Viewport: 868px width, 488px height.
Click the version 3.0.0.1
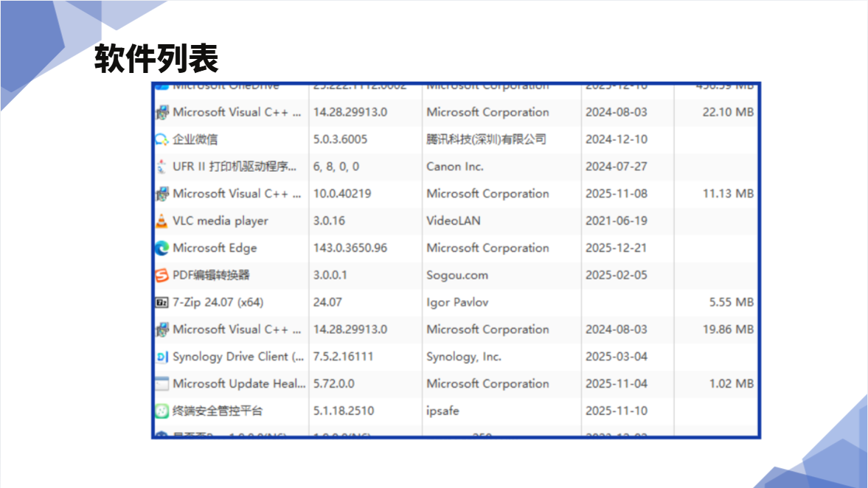coord(330,275)
